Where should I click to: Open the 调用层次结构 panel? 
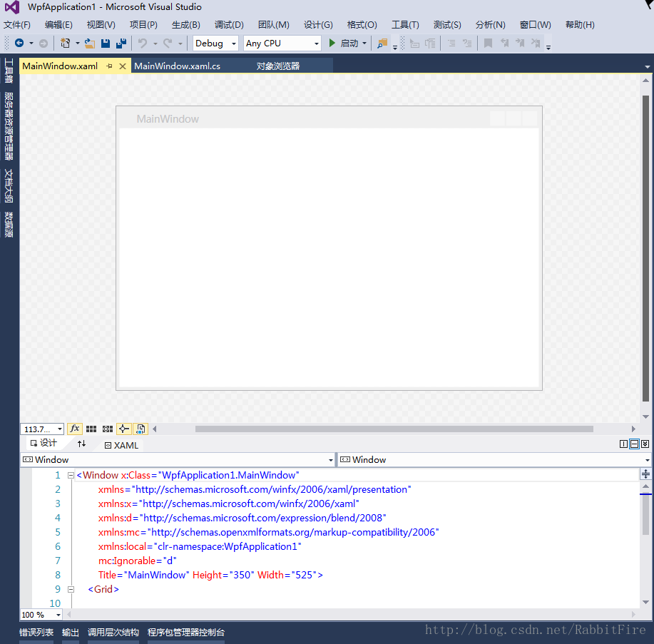pos(113,633)
